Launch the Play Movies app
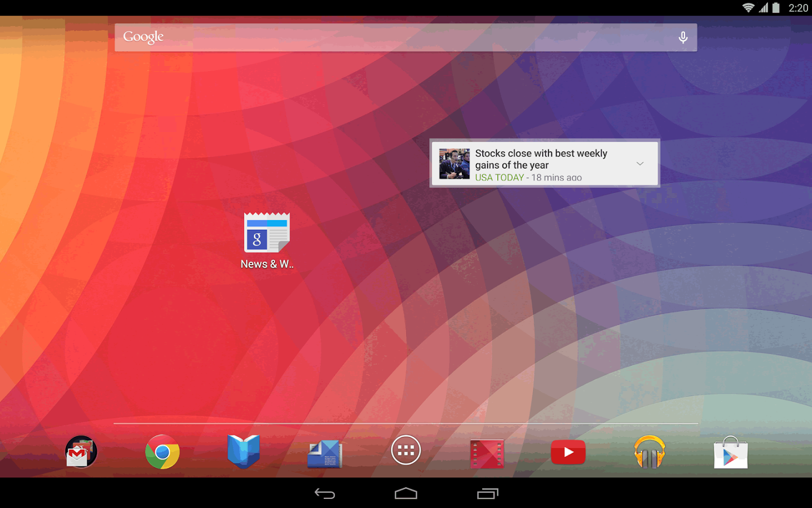812x508 pixels. [487, 453]
